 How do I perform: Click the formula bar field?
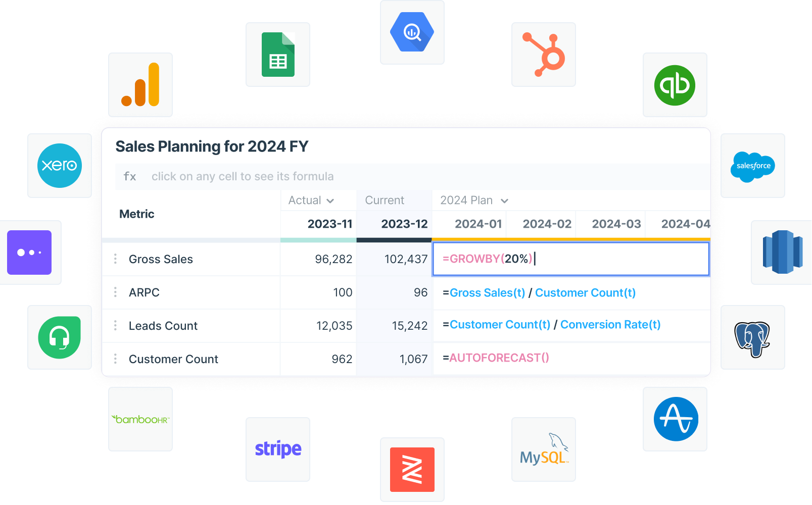pos(412,176)
